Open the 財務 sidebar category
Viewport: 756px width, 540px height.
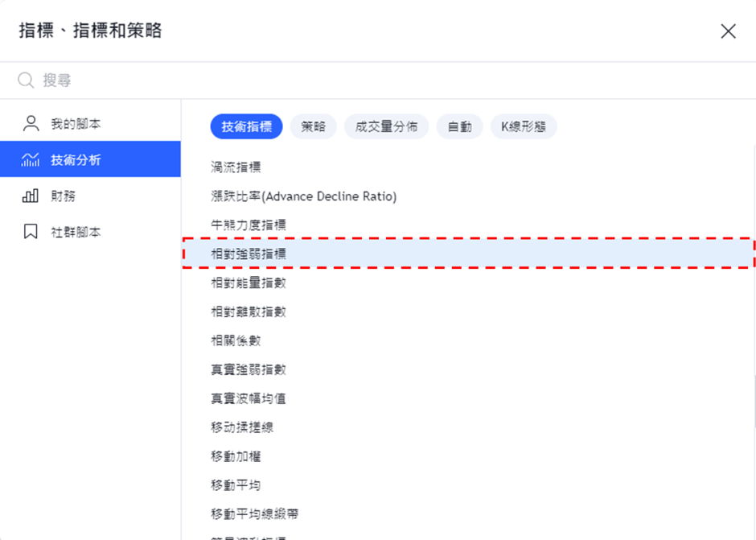pyautogui.click(x=63, y=196)
